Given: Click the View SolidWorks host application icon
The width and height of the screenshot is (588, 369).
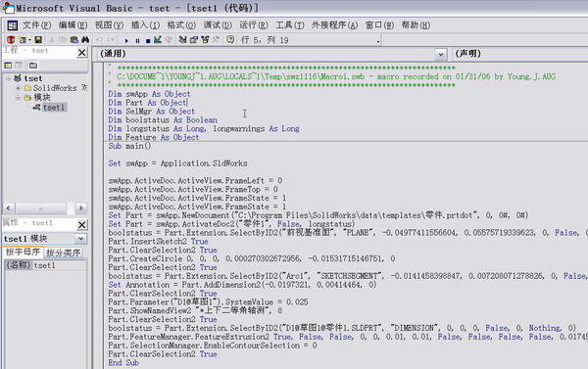Looking at the screenshot, I should (x=11, y=40).
